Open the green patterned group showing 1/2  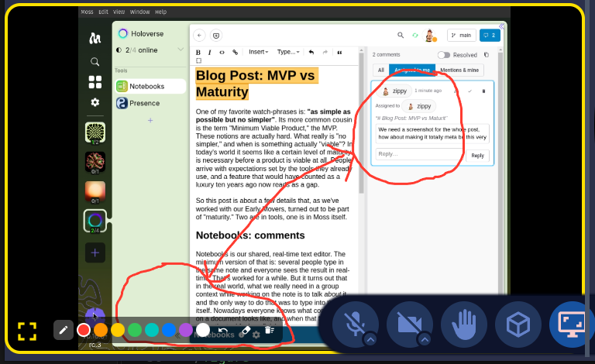tap(95, 132)
